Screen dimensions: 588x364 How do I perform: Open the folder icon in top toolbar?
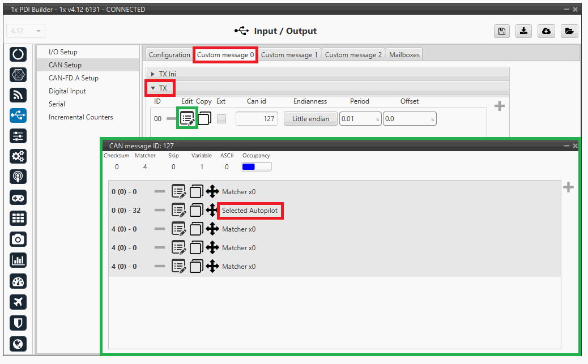point(569,31)
